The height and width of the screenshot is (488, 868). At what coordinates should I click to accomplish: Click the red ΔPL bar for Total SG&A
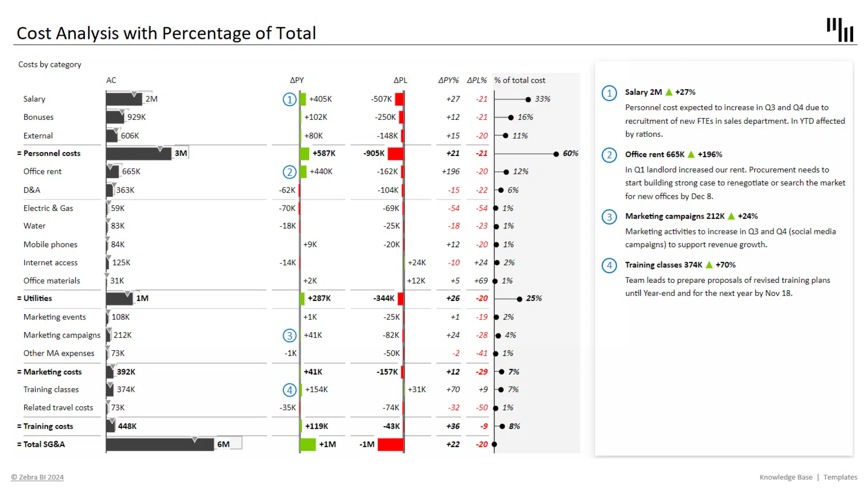[x=390, y=445]
